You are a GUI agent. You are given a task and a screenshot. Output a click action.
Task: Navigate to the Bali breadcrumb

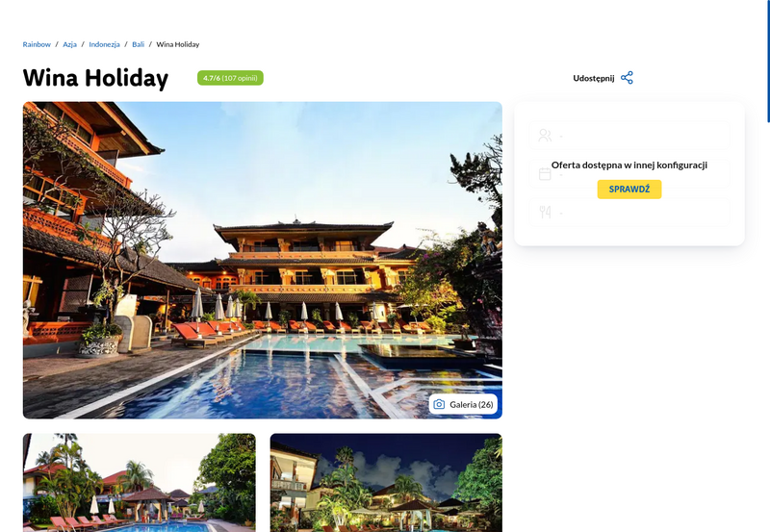(x=138, y=44)
